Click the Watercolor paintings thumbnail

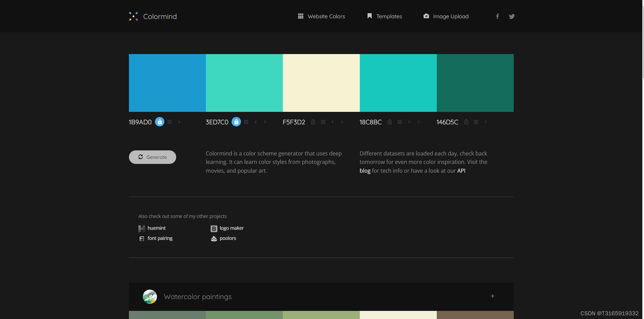150,297
